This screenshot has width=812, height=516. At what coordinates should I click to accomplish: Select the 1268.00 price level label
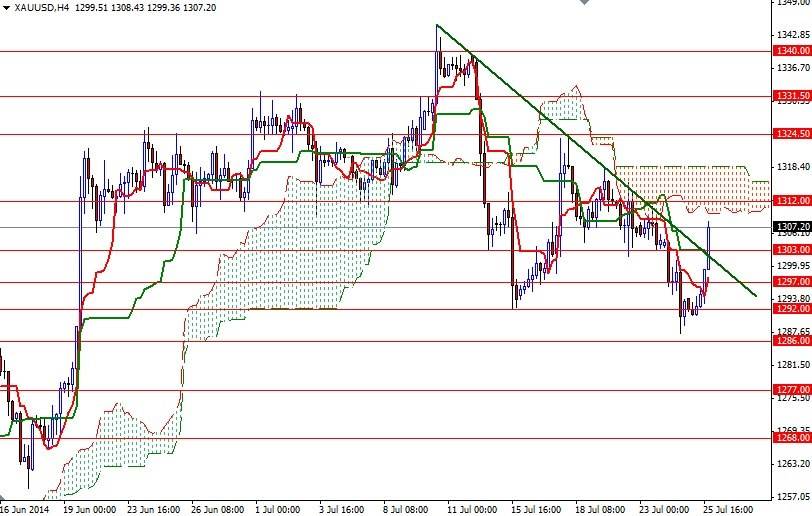[792, 438]
